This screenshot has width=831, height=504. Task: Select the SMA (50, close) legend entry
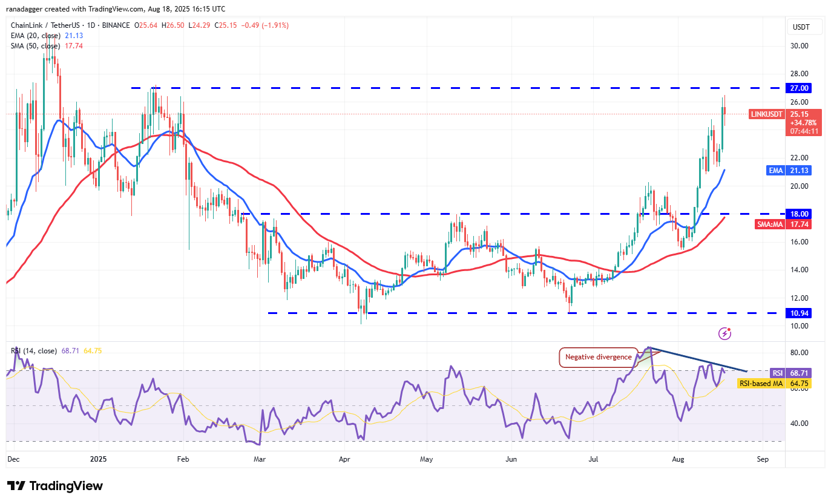click(x=35, y=45)
